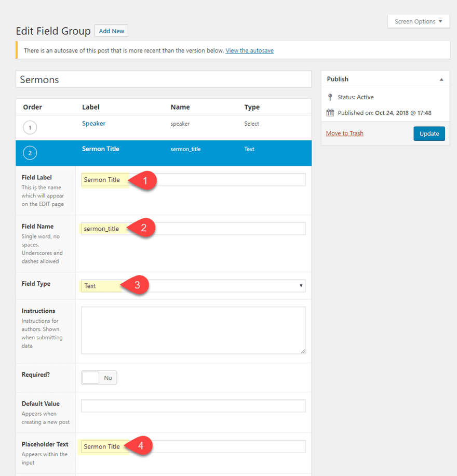The image size is (457, 476).
Task: Open the Speaker field row
Action: tap(93, 124)
